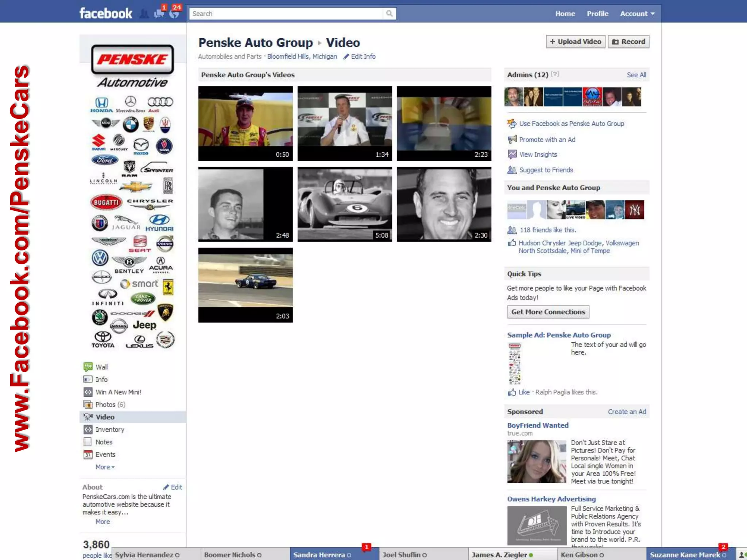Image resolution: width=747 pixels, height=560 pixels.
Task: Open View Insights chart icon
Action: pos(512,155)
